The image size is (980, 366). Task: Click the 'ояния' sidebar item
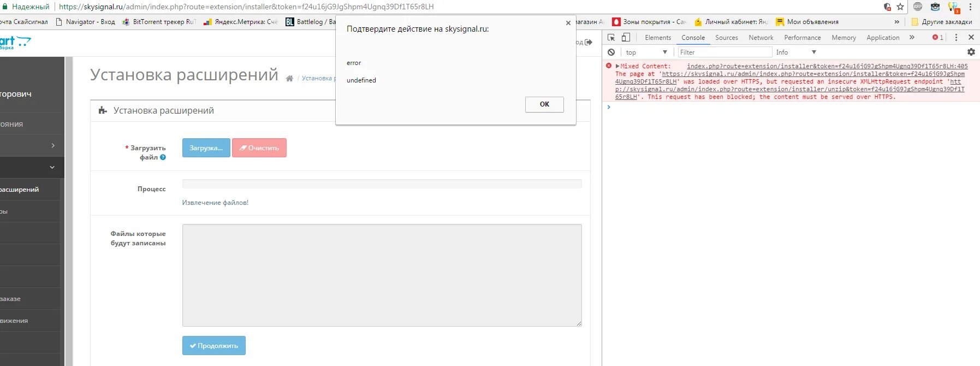point(32,124)
